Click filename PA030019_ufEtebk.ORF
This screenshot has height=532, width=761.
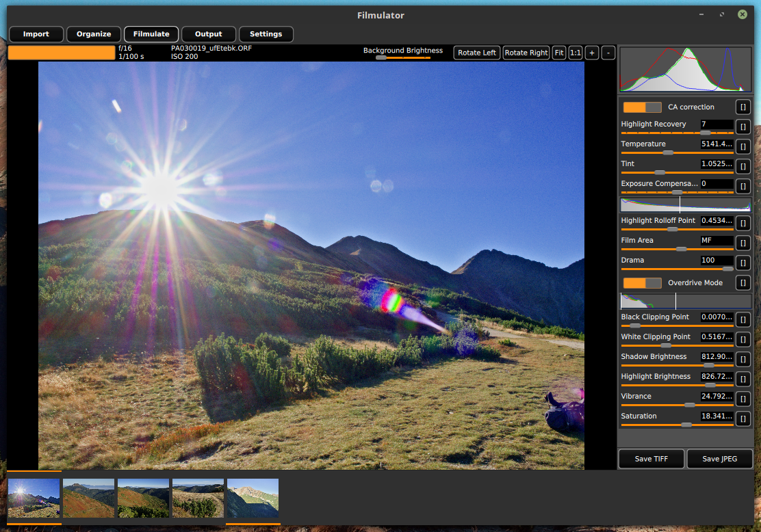click(x=211, y=48)
